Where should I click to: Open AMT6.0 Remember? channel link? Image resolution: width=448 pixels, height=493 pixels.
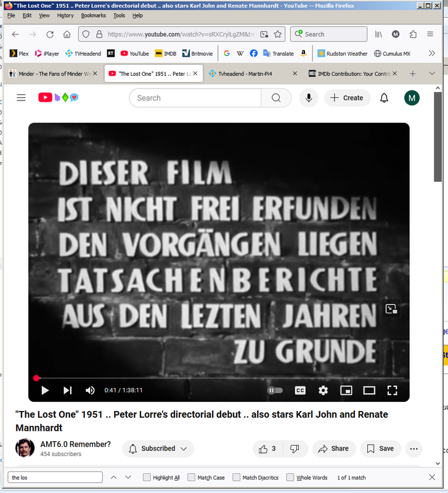[x=75, y=444]
